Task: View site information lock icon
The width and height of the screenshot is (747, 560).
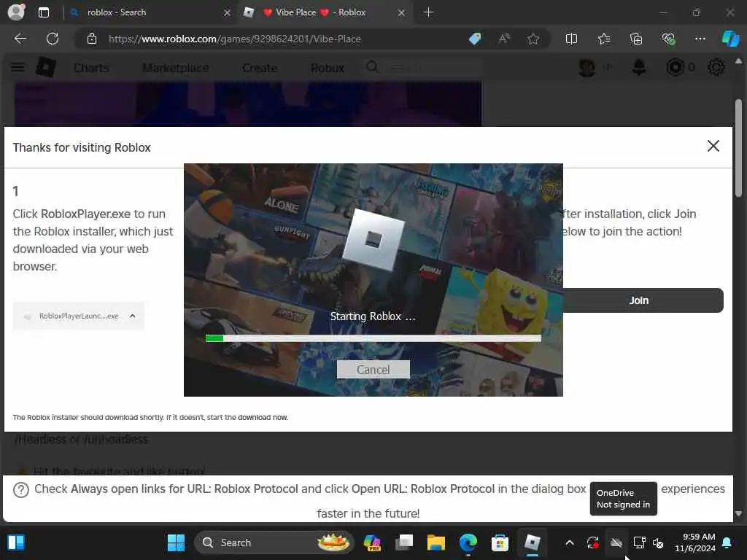Action: (x=92, y=39)
